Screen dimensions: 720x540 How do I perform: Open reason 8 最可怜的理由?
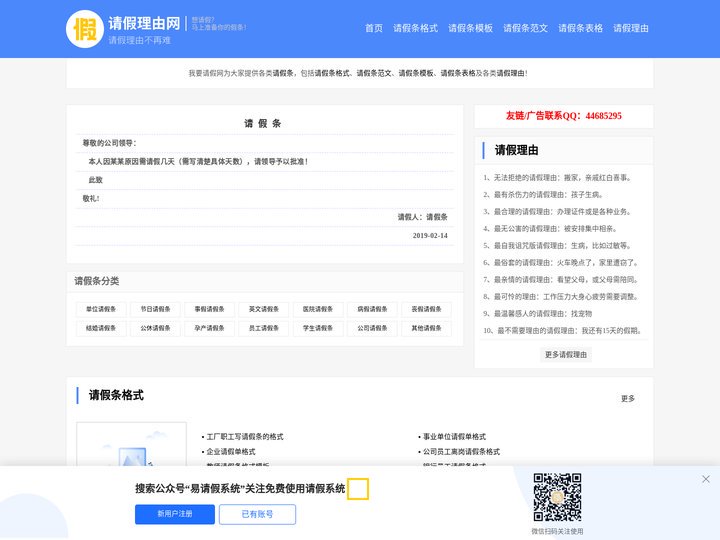[561, 297]
